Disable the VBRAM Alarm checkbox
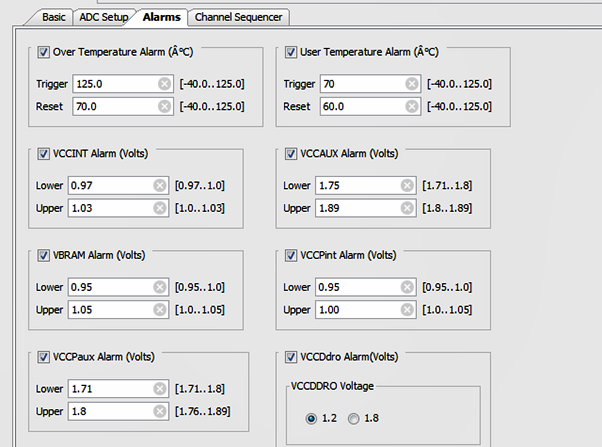 tap(43, 255)
